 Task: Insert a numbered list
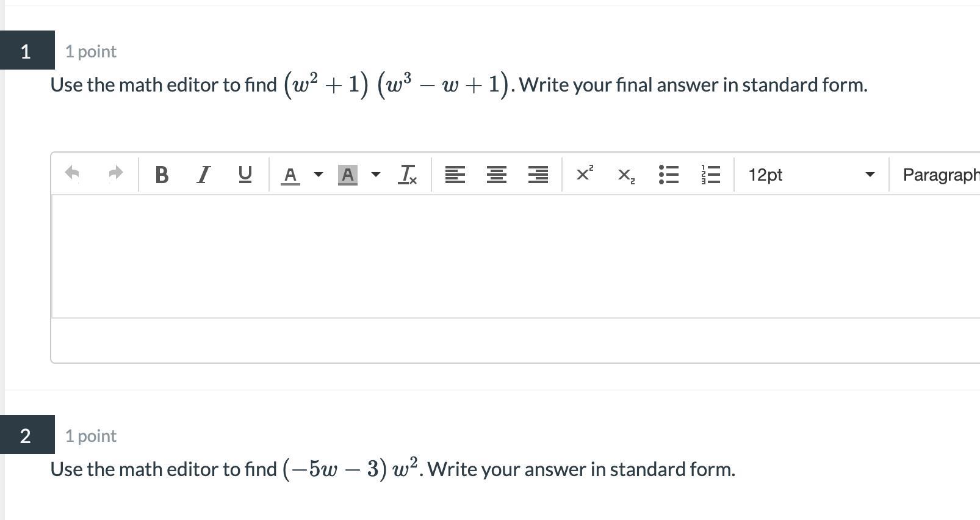click(x=710, y=175)
